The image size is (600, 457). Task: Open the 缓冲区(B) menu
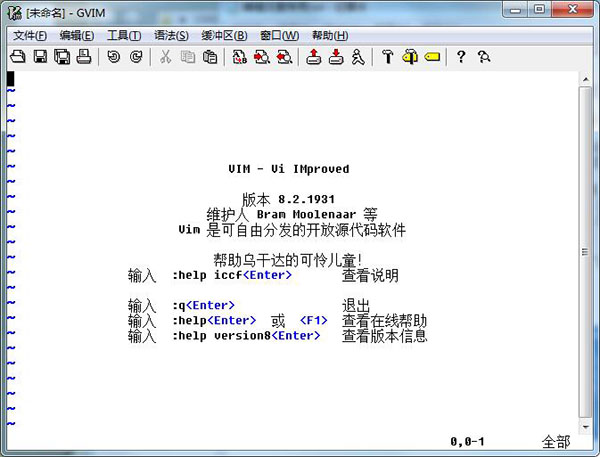click(x=224, y=36)
